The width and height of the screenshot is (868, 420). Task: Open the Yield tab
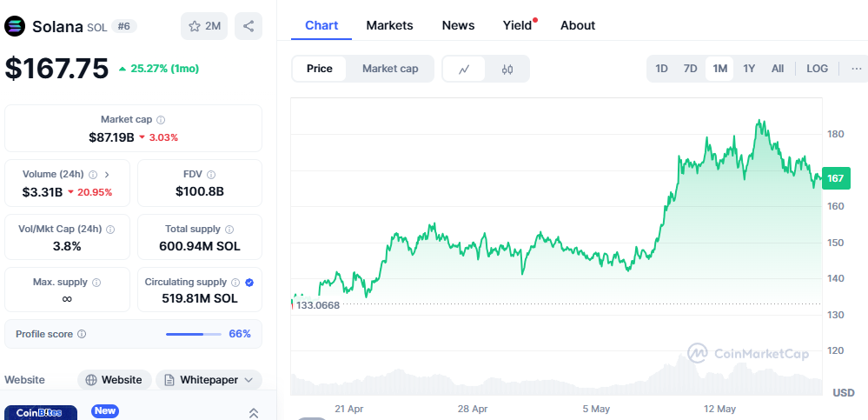click(518, 25)
